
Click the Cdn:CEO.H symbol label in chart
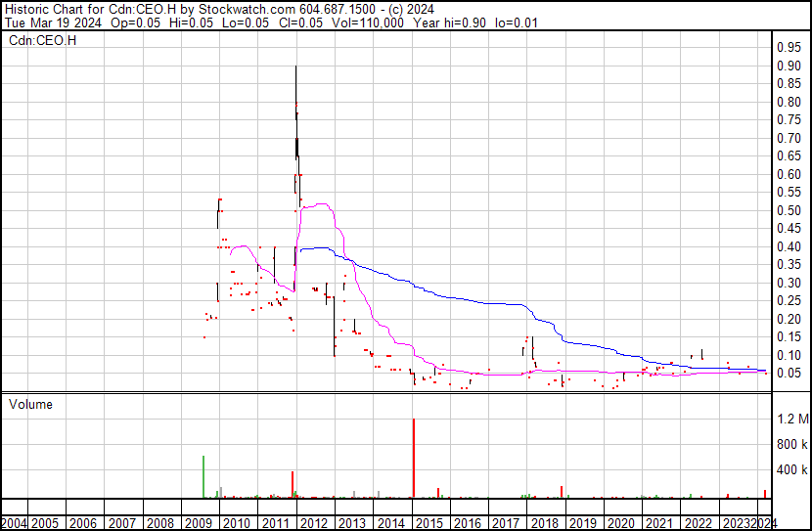click(x=42, y=40)
